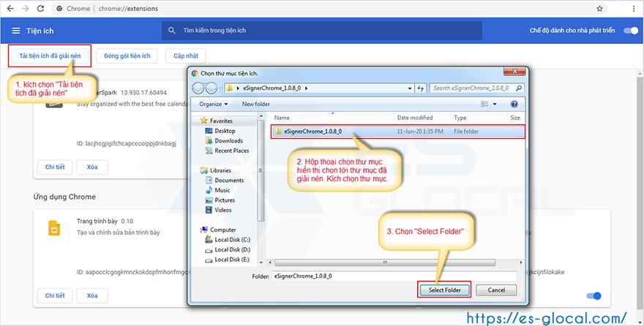
Task: Click Chi tiết for the CalendarSpark extension
Action: (55, 167)
